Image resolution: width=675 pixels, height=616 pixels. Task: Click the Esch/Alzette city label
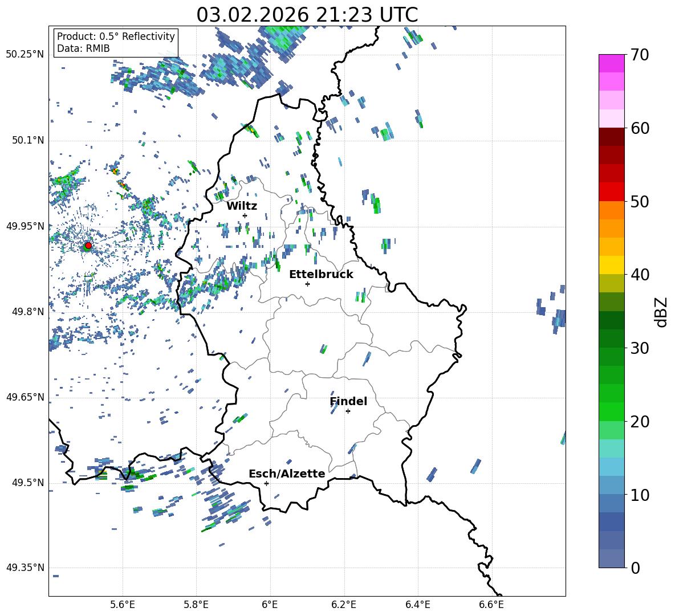287,474
